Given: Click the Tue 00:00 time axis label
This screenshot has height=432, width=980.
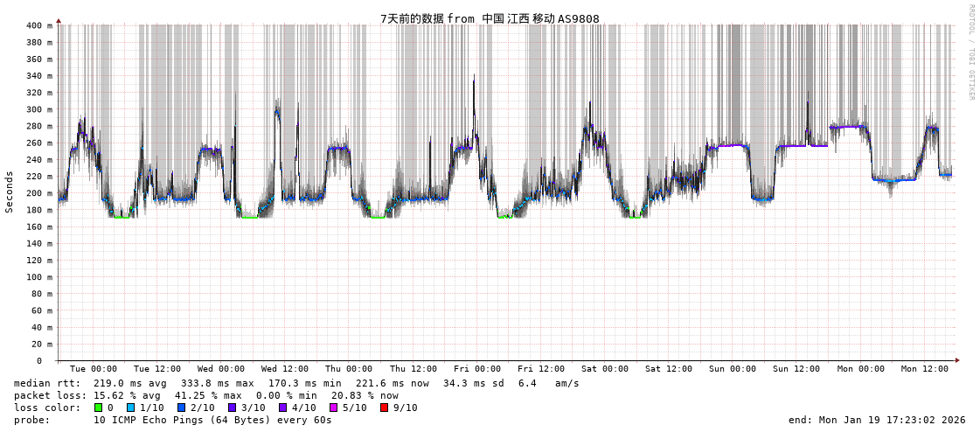Looking at the screenshot, I should (x=93, y=369).
